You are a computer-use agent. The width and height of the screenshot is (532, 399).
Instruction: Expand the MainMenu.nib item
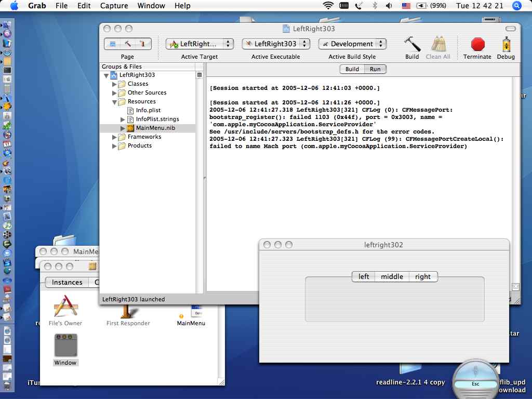[123, 128]
